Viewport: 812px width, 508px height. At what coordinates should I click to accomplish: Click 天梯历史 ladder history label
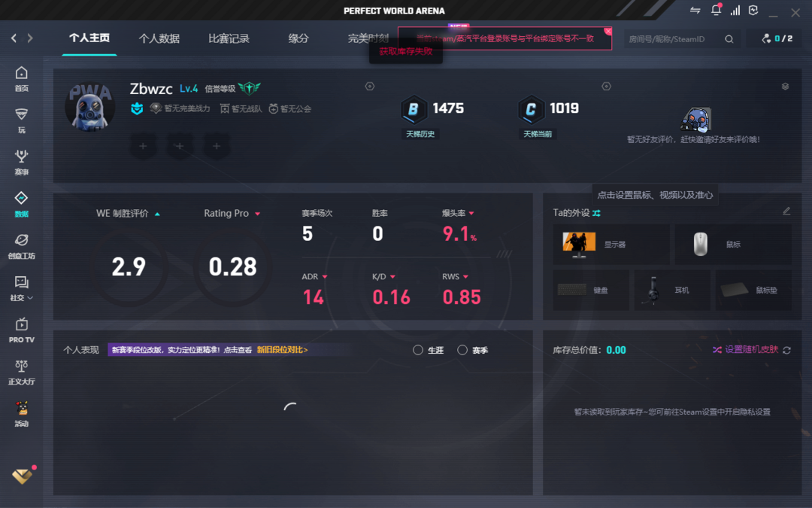coord(420,134)
